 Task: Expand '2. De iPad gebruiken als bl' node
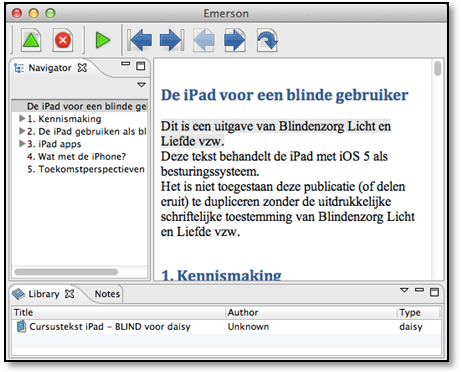click(x=22, y=131)
